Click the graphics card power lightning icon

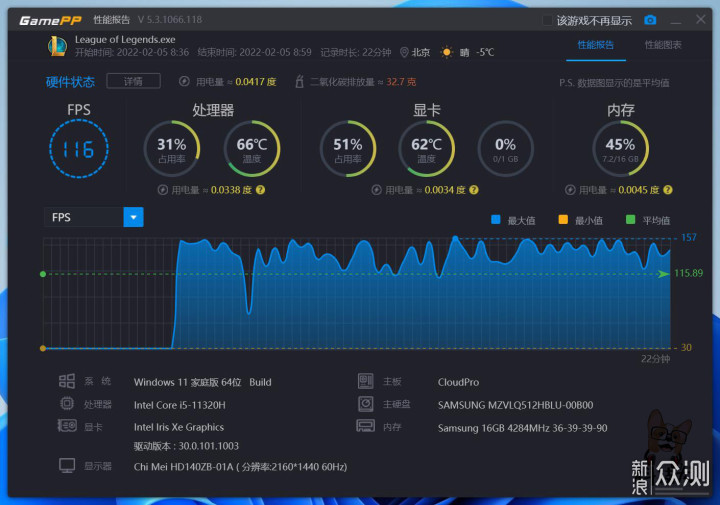[376, 190]
